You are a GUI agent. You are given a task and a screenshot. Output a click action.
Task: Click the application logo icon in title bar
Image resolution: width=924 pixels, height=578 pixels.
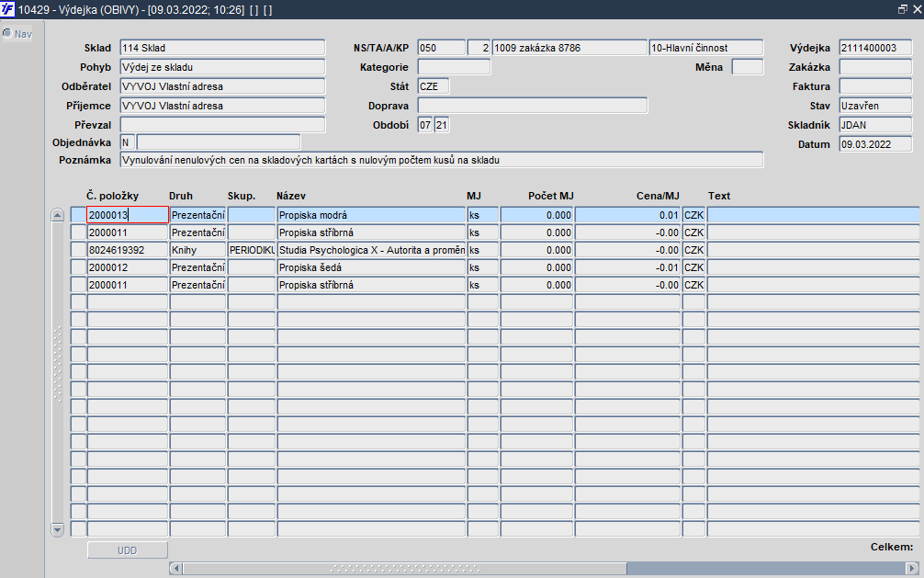(x=7, y=9)
